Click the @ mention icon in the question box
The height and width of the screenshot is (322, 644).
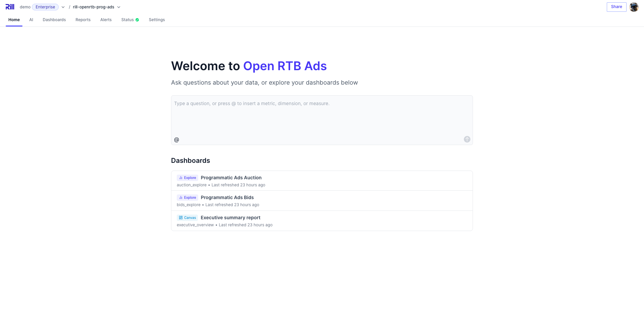[x=176, y=140]
